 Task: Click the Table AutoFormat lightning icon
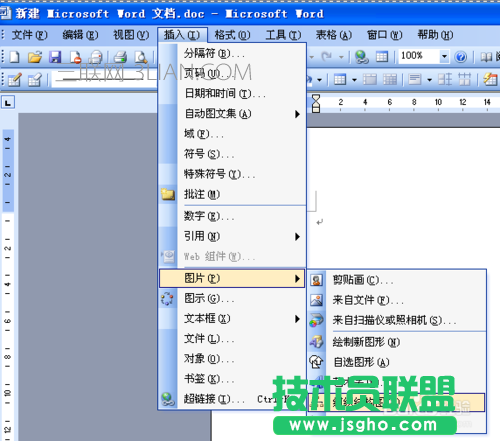coord(490,80)
